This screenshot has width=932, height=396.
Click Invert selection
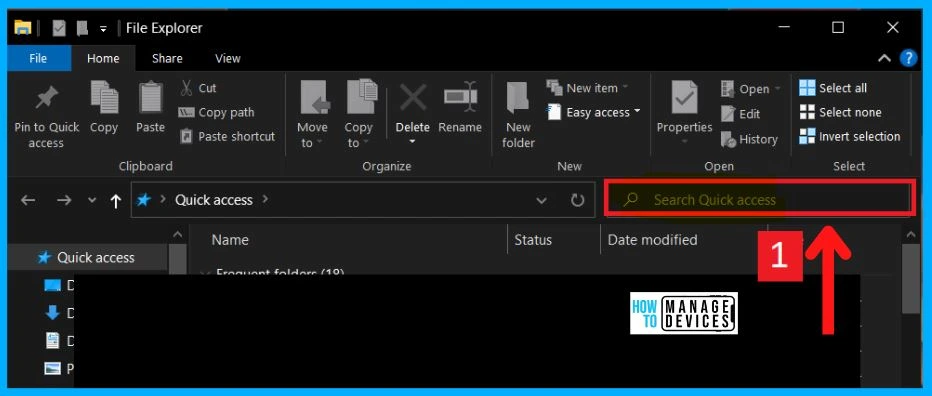850,137
